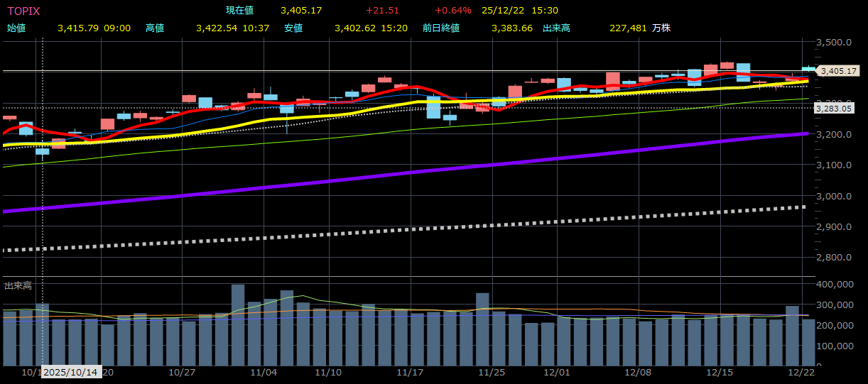Image resolution: width=868 pixels, height=384 pixels.
Task: Click the 3,000.0 price axis label
Action: tap(834, 196)
